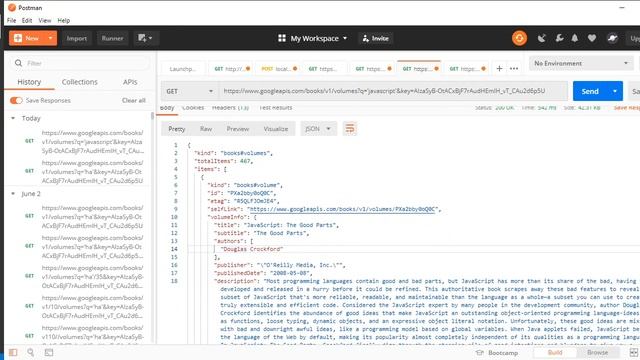Switch to the APIs tab
Screen dimensions: 640x360
[x=130, y=82]
